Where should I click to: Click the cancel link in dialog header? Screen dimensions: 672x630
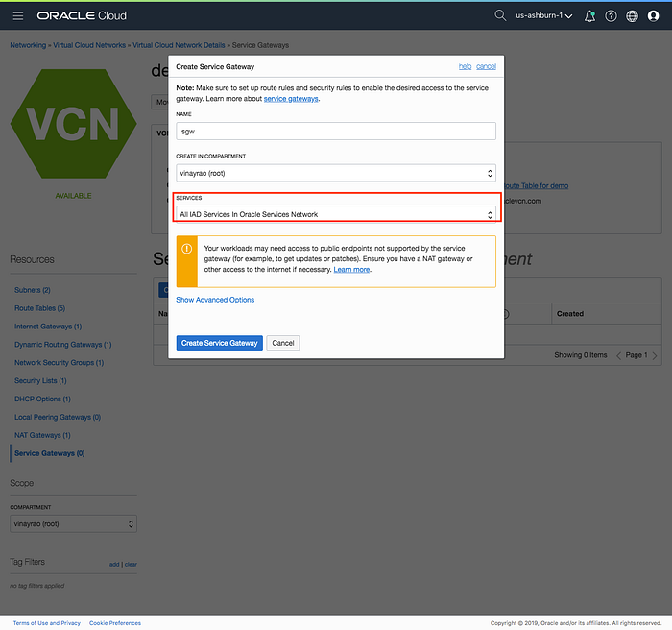click(x=486, y=66)
